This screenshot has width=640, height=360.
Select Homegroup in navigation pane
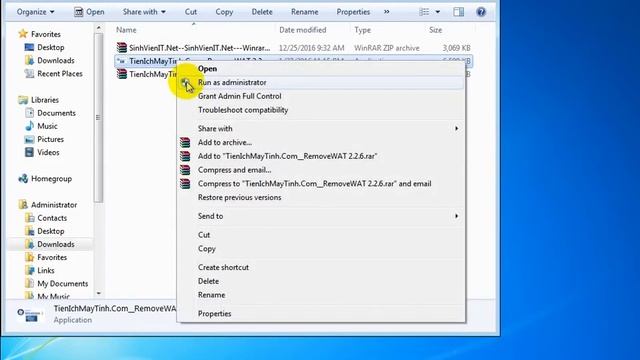point(46,179)
